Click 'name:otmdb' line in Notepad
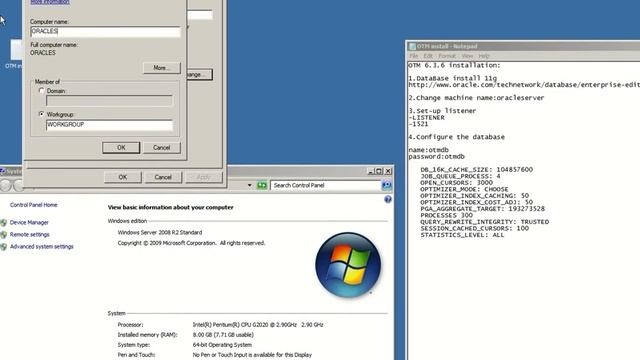The width and height of the screenshot is (640, 360). coord(429,150)
